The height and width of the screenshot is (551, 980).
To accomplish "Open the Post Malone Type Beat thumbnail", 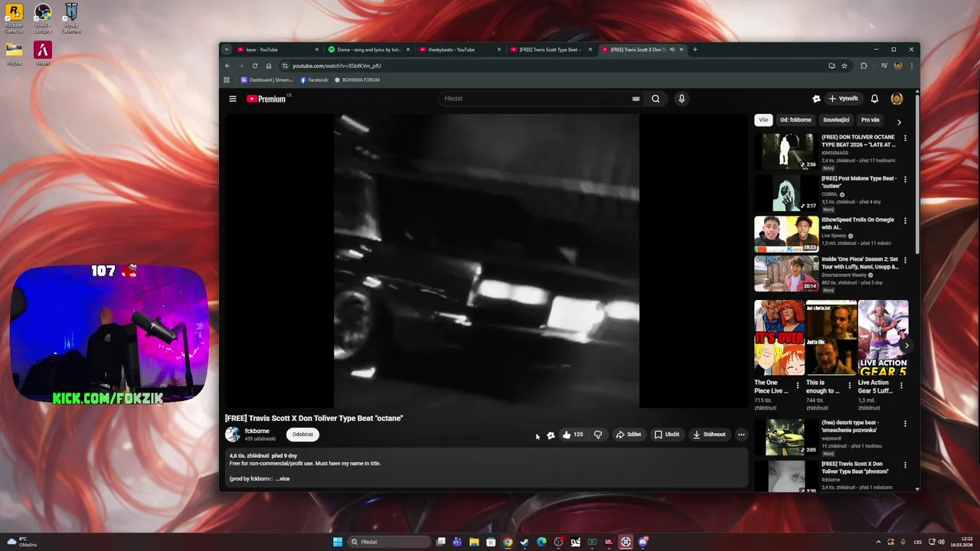I will (x=786, y=193).
